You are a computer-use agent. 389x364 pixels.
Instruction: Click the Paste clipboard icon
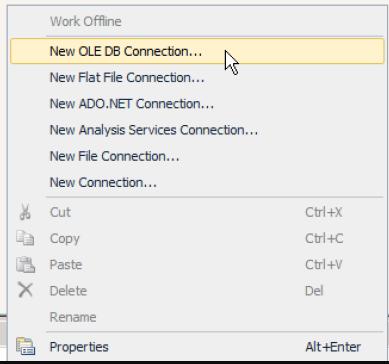(25, 265)
